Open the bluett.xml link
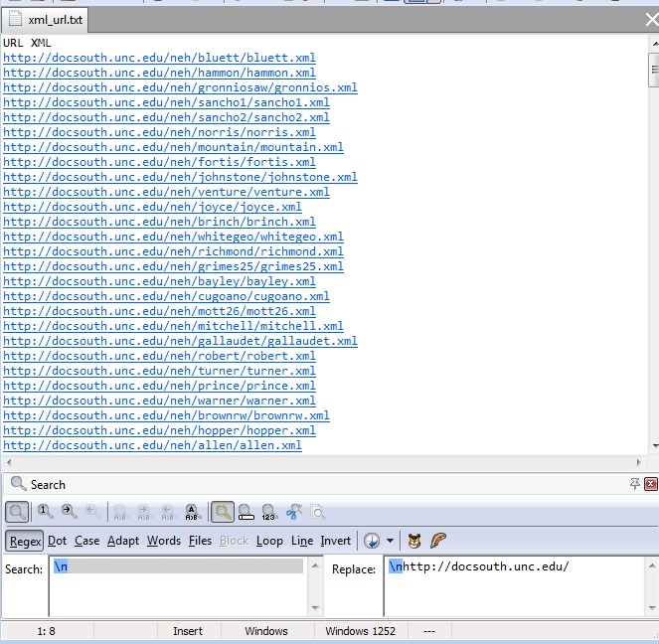The image size is (659, 644). pyautogui.click(x=159, y=58)
